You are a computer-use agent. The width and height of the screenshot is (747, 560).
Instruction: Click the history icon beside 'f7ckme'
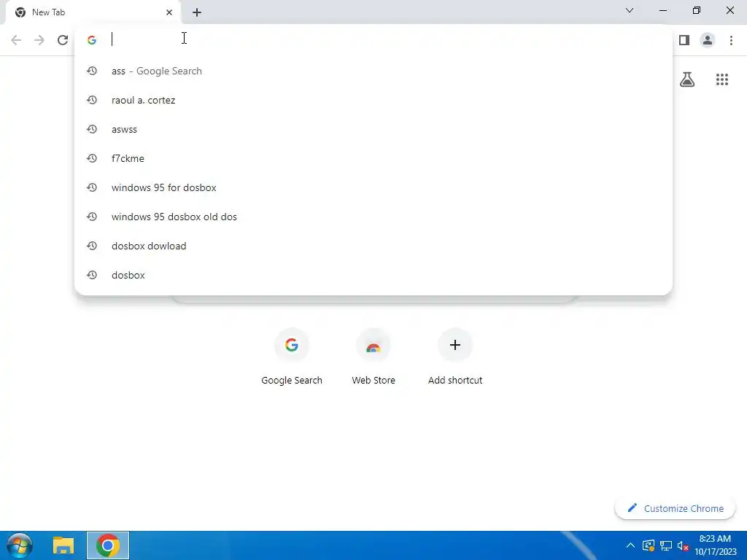coord(92,158)
